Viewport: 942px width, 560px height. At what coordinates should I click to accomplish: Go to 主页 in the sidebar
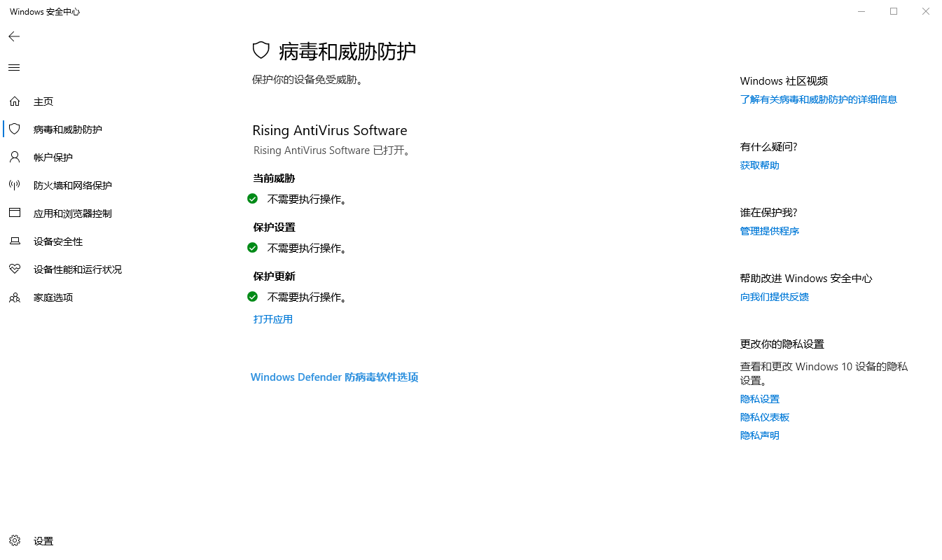(x=43, y=101)
